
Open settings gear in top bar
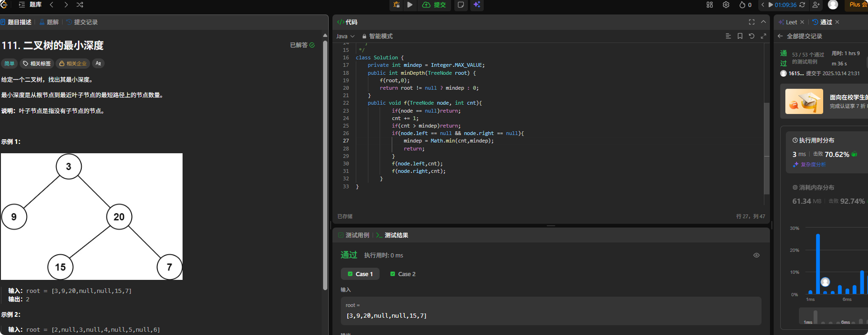pos(726,5)
